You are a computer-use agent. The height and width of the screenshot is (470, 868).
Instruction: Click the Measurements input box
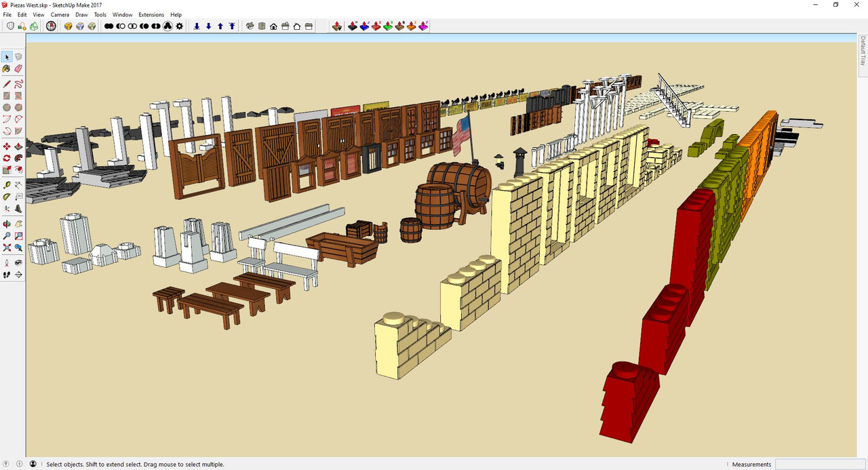pyautogui.click(x=820, y=465)
